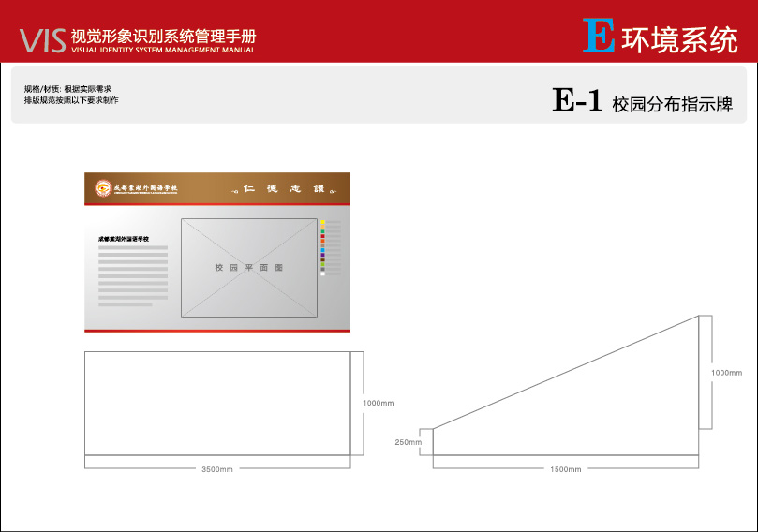Image resolution: width=758 pixels, height=532 pixels.
Task: Click the 1000mm label beside the front view
Action: tap(379, 403)
